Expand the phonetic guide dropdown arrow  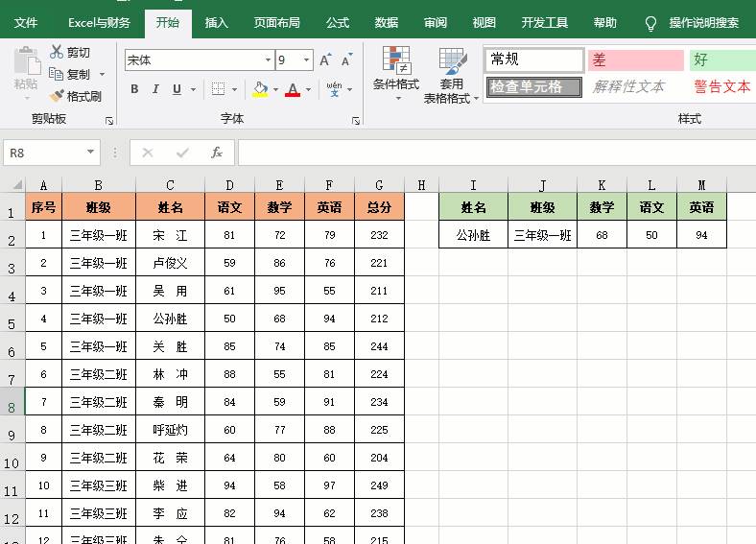pos(349,89)
